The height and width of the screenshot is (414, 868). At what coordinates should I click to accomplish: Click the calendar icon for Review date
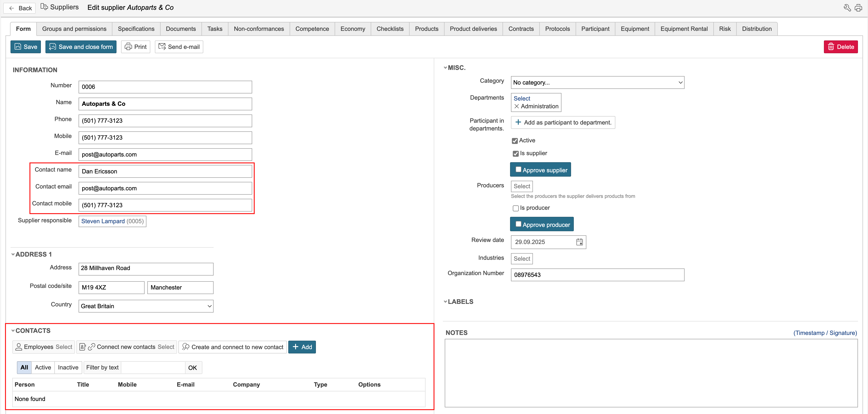pyautogui.click(x=580, y=242)
